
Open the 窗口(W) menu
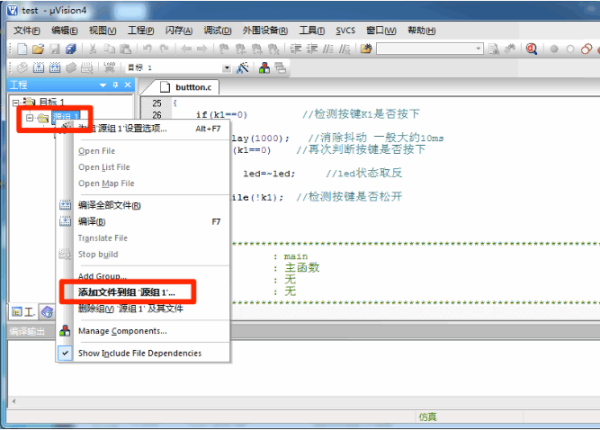point(381,30)
